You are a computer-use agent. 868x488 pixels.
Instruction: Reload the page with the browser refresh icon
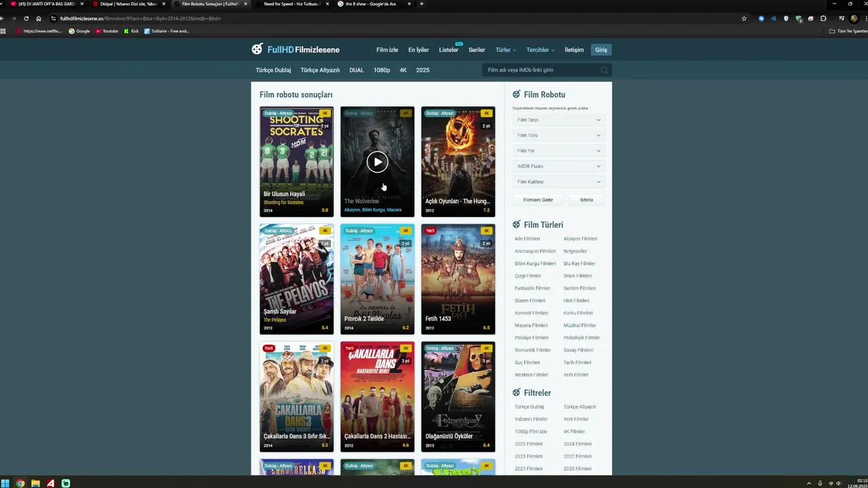[x=26, y=18]
